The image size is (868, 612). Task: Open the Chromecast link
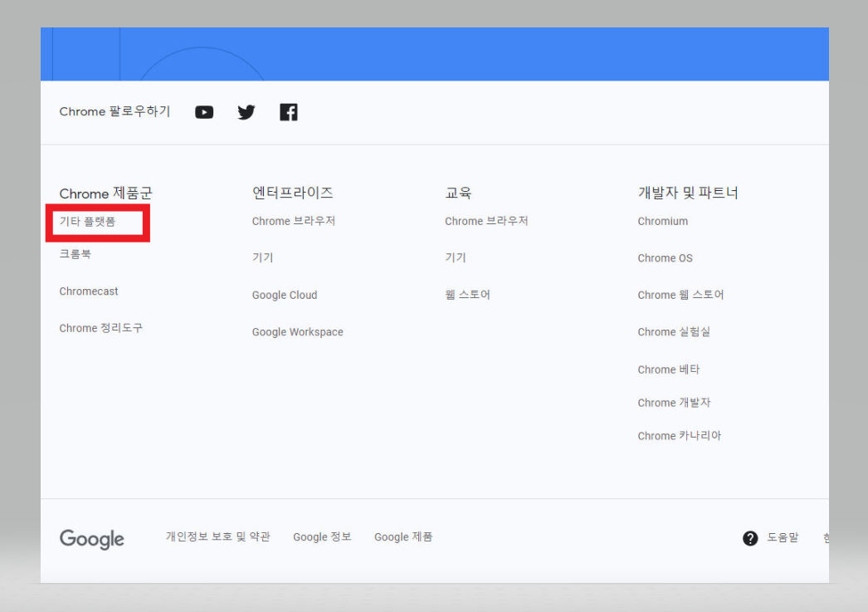tap(89, 291)
